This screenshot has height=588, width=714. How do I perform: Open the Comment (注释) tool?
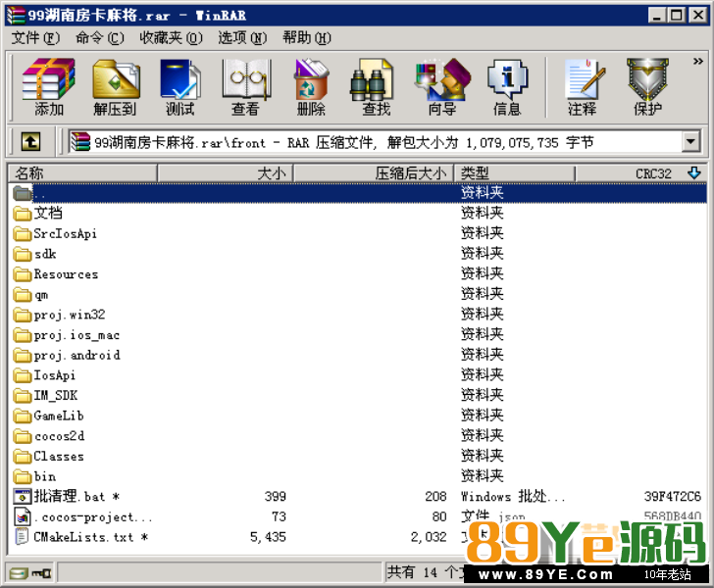(583, 86)
